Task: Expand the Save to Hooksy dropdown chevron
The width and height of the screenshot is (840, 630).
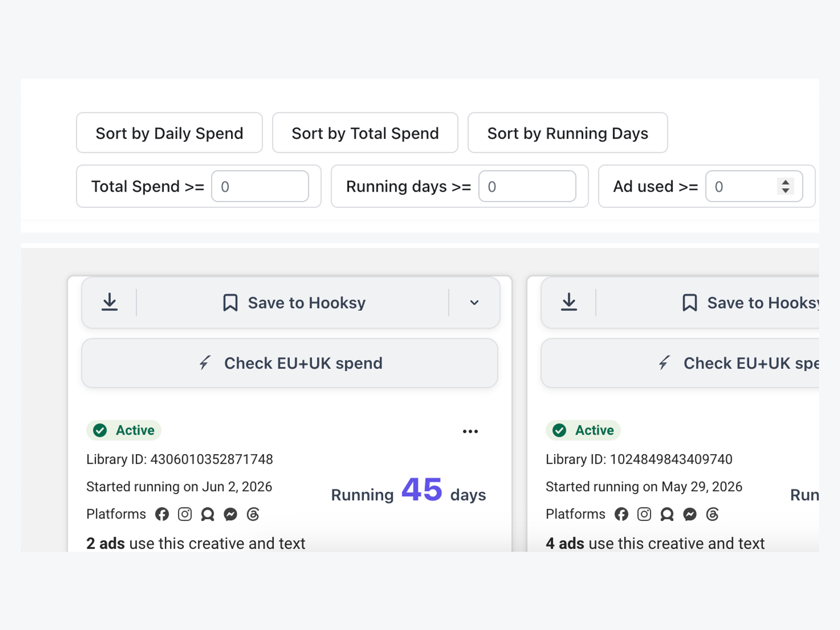Action: pyautogui.click(x=474, y=302)
